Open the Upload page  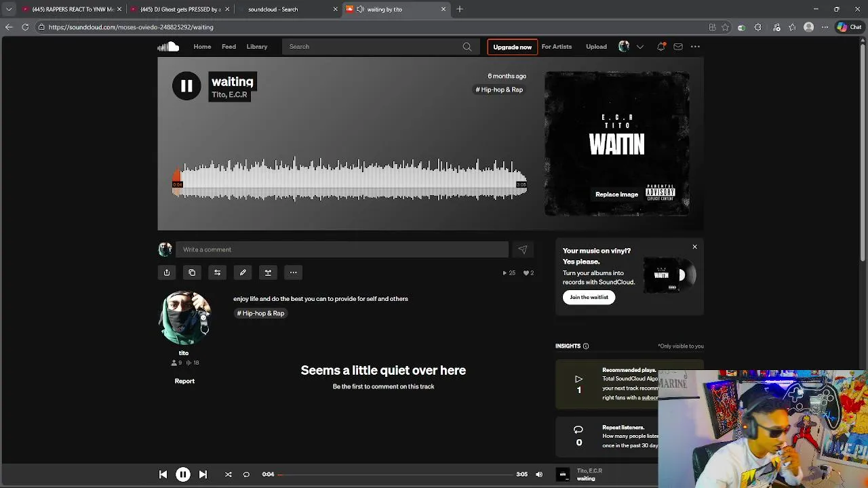(x=596, y=47)
